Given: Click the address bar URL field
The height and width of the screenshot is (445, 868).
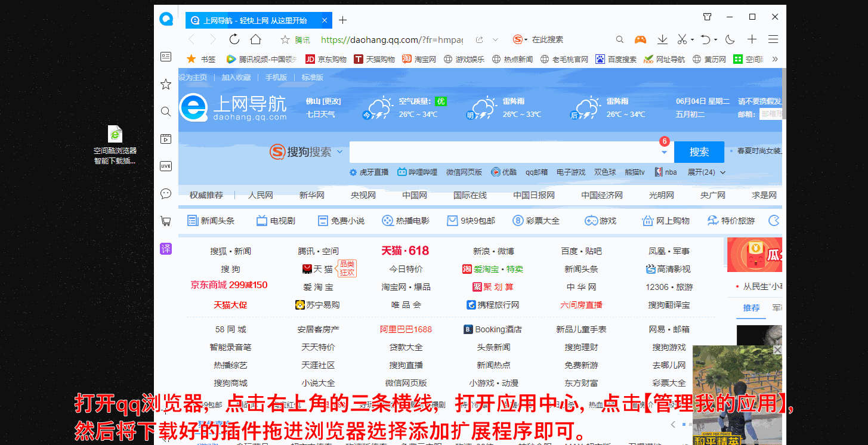Looking at the screenshot, I should (x=392, y=39).
